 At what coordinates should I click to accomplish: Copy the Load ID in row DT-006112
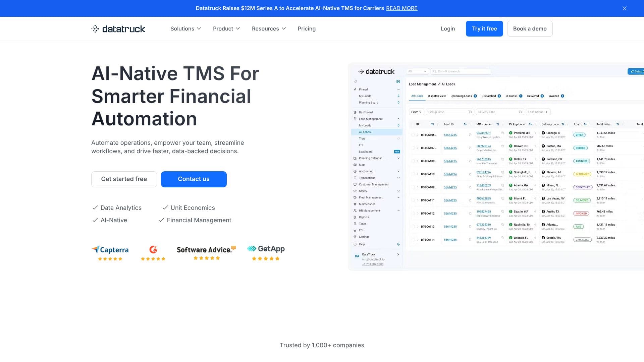(x=470, y=214)
